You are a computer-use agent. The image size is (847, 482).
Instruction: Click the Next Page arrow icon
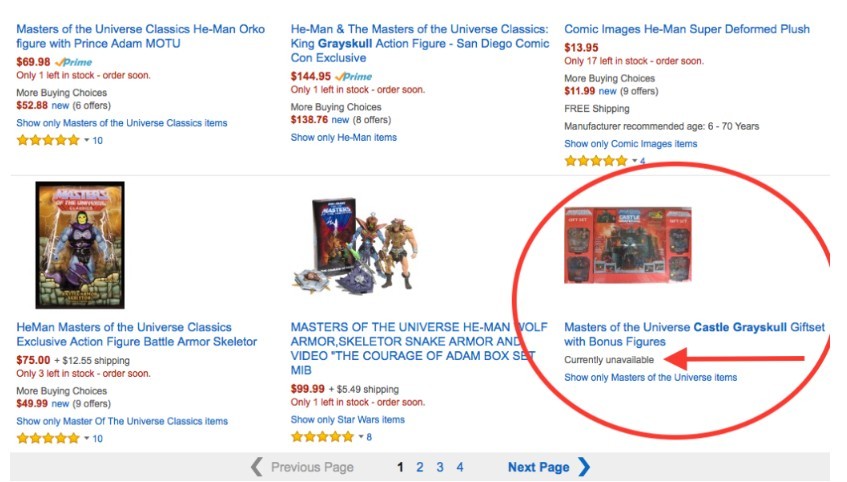point(584,467)
